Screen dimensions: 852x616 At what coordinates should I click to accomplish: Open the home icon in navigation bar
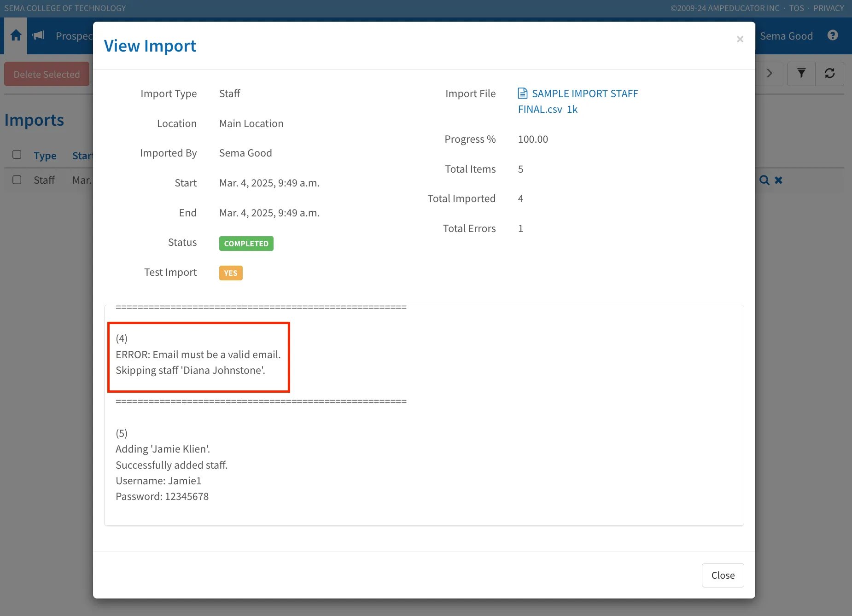coord(16,35)
